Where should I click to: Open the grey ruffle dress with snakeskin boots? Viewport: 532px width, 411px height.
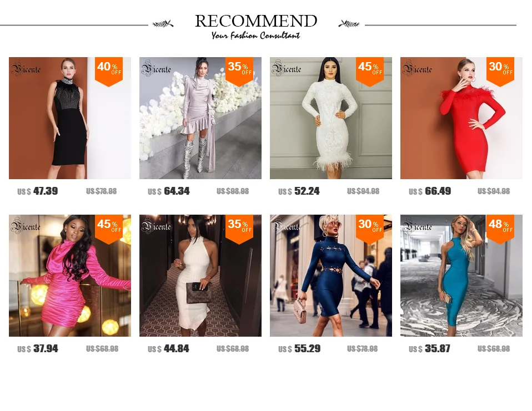200,118
